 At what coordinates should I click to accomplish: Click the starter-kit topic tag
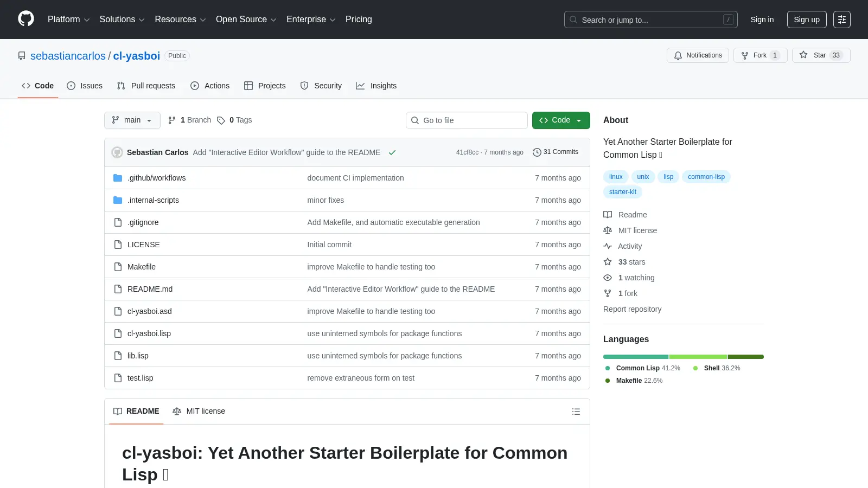tap(623, 192)
